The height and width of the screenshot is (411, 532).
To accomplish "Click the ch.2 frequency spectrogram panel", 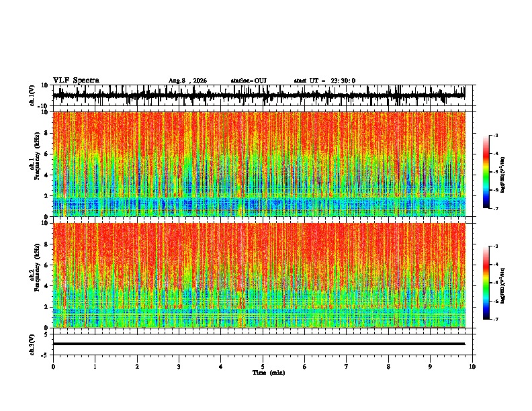I will point(259,275).
